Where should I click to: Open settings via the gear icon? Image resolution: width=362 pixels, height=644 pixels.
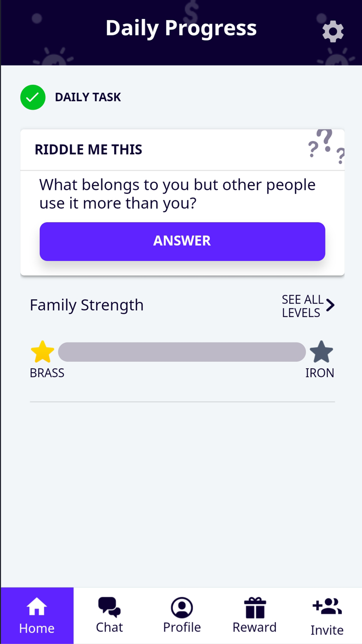click(333, 32)
